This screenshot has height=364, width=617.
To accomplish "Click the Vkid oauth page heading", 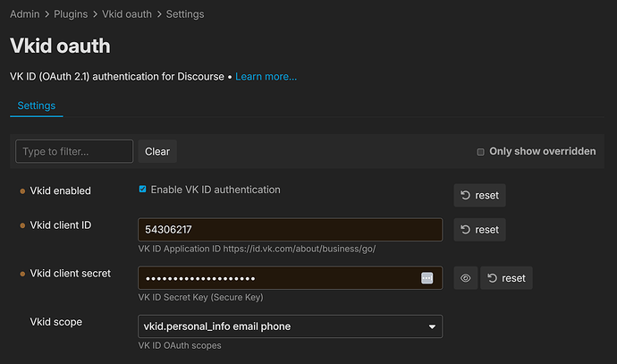I will 60,46.
